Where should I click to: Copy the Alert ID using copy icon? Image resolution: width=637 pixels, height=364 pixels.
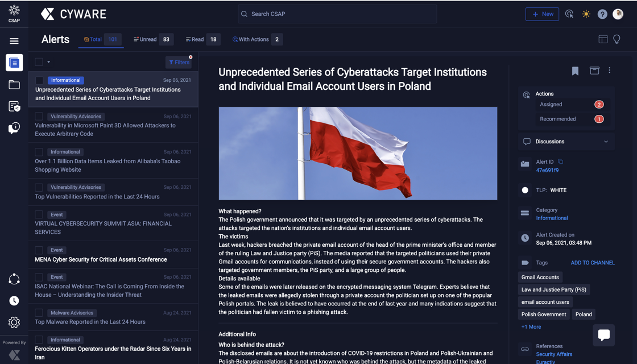(560, 162)
